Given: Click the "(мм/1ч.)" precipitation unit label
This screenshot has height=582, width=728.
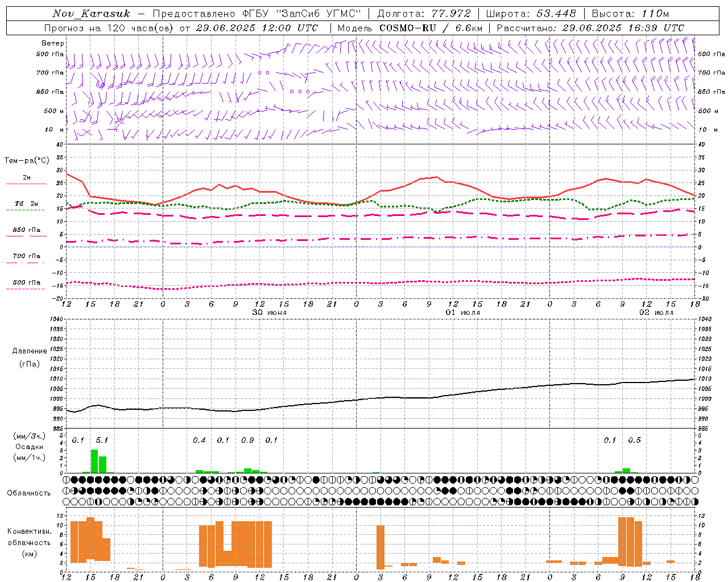Looking at the screenshot, I should click(30, 458).
